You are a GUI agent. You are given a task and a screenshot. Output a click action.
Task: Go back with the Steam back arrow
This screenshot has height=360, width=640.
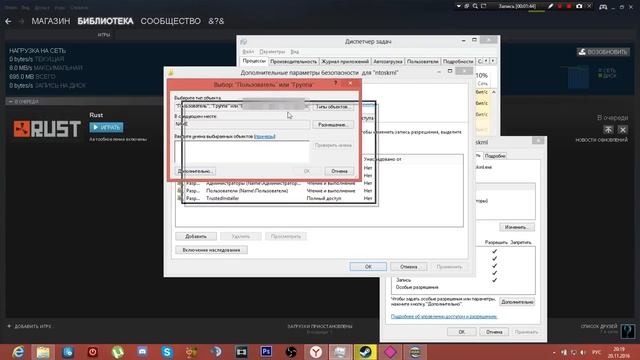pyautogui.click(x=8, y=21)
